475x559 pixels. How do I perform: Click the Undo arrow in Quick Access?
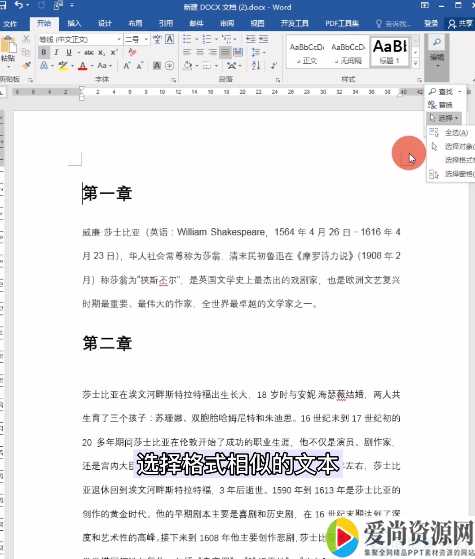(x=19, y=5)
